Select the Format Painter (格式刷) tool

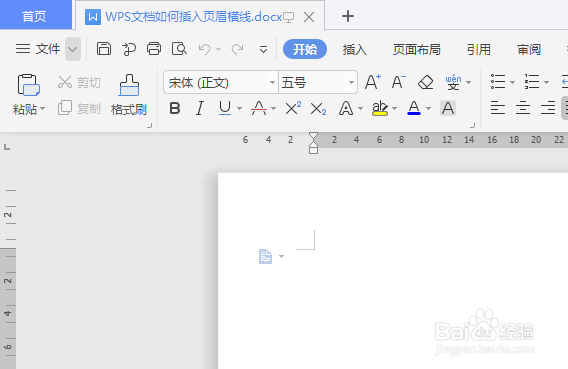pos(129,95)
